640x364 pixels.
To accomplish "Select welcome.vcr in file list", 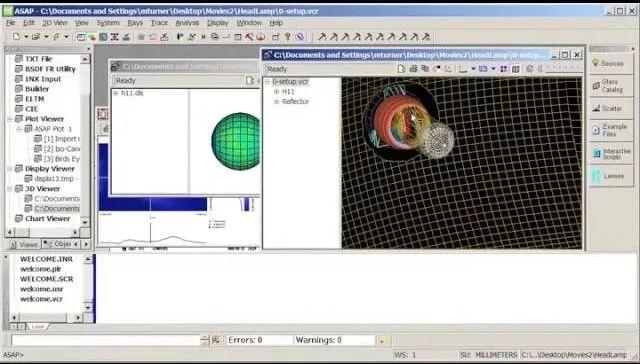I will click(x=41, y=299).
